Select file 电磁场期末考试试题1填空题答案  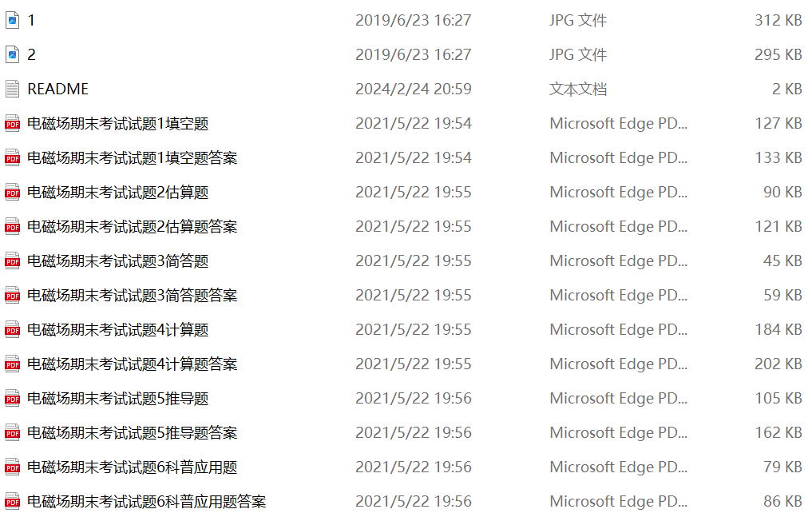pos(132,157)
